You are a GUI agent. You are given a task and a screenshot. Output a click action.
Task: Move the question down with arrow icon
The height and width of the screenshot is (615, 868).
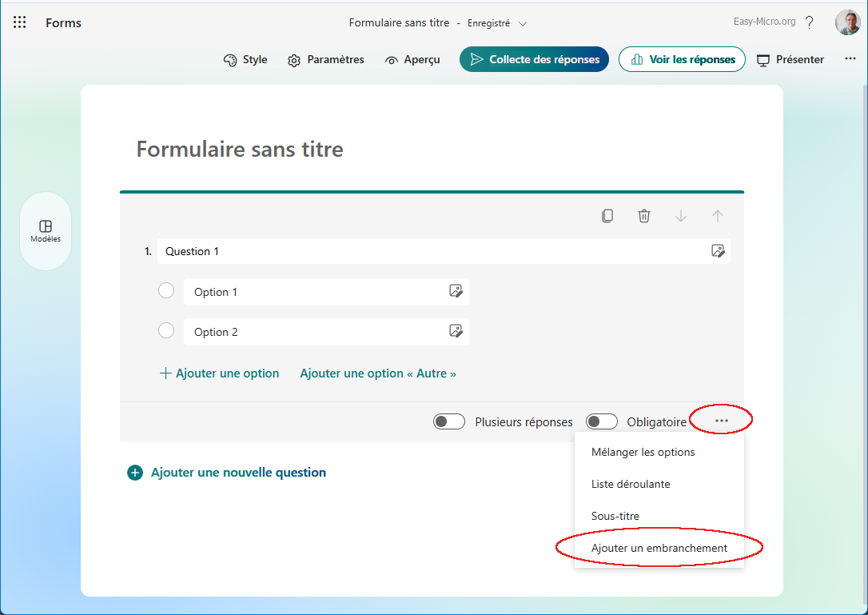681,216
